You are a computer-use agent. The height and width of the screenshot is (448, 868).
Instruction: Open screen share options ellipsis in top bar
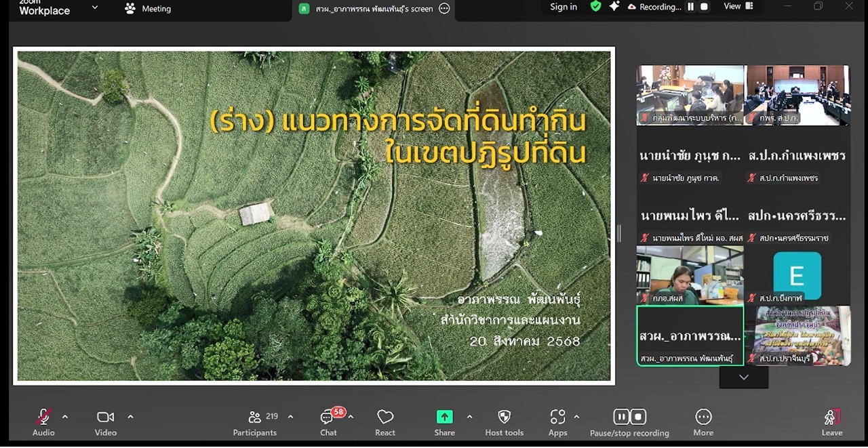click(444, 9)
